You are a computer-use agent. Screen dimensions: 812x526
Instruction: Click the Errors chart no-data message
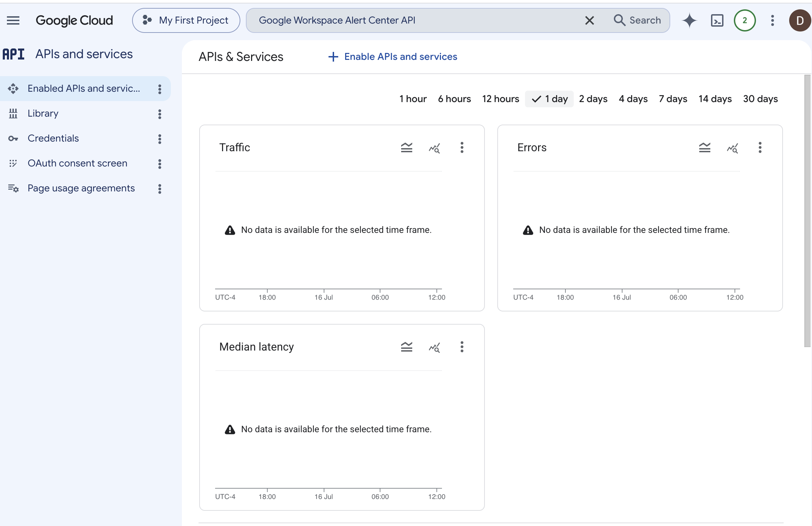click(634, 230)
